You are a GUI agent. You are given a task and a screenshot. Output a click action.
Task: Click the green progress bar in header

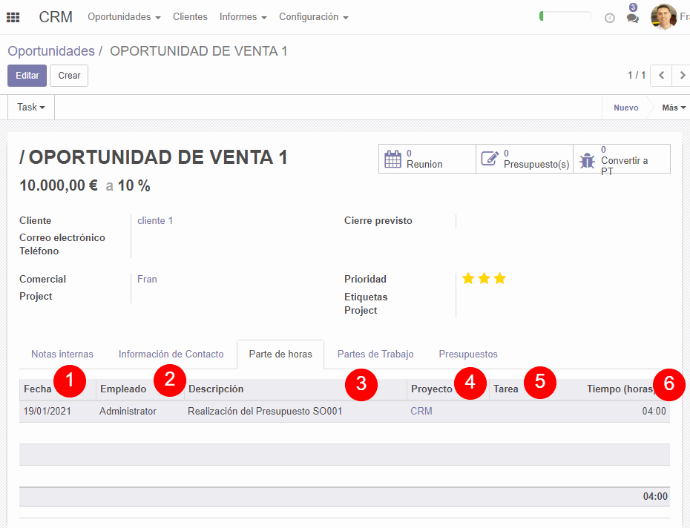[565, 17]
